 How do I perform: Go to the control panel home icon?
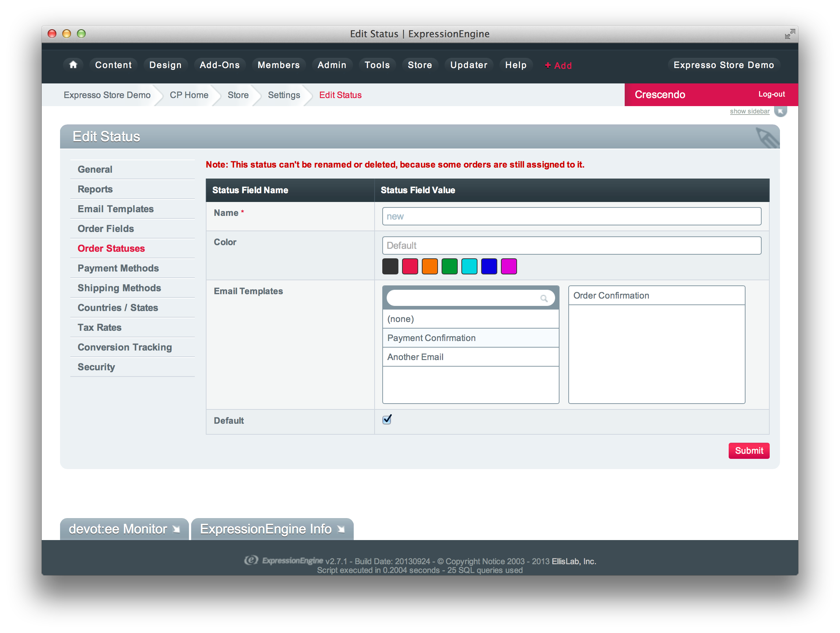[x=73, y=64]
